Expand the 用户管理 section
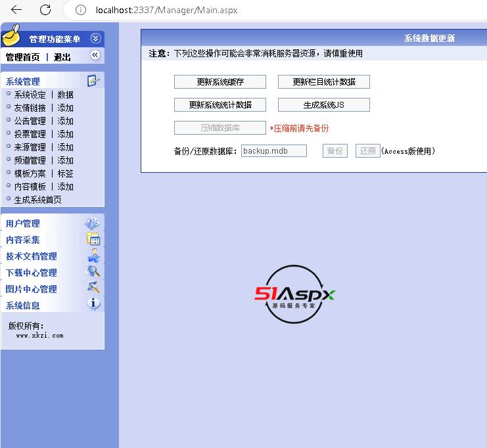The height and width of the screenshot is (448, 487). (22, 223)
